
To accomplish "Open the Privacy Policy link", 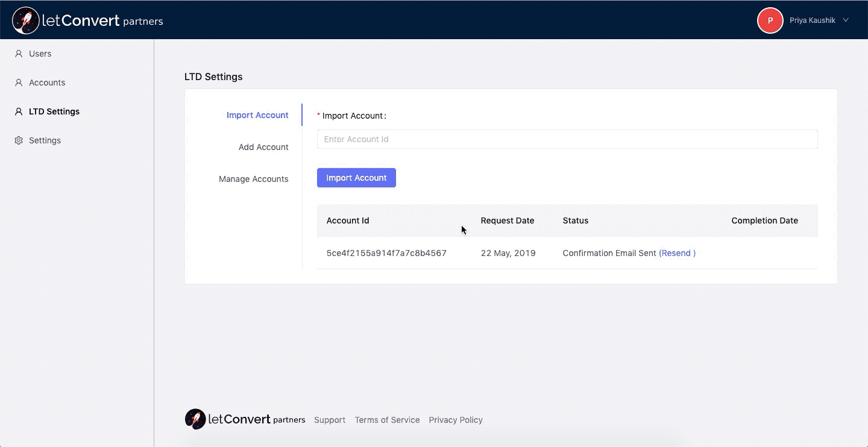I will point(456,420).
